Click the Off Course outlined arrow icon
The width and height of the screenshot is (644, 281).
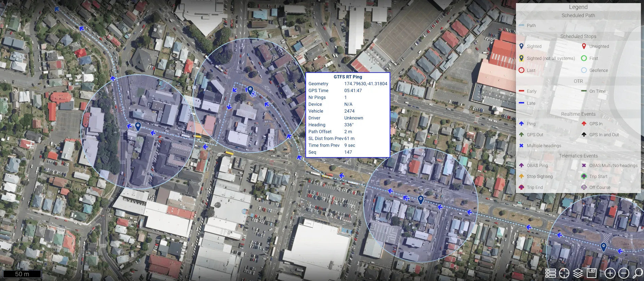point(584,187)
